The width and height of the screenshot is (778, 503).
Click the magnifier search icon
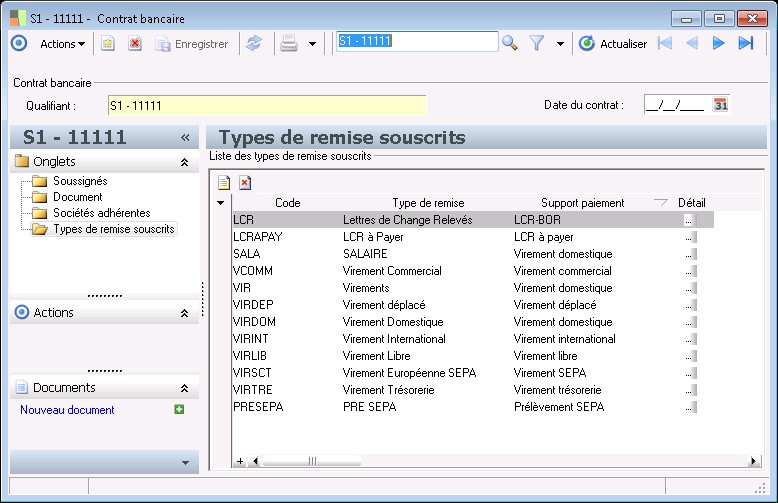click(x=510, y=43)
